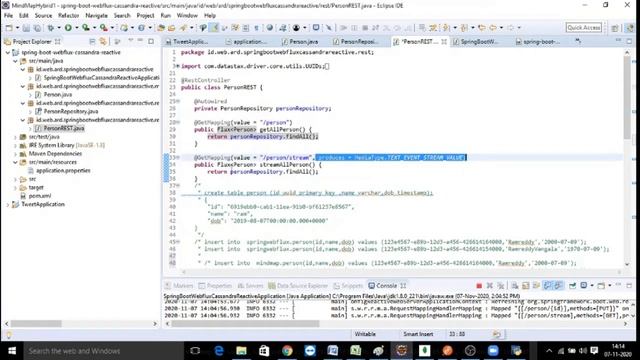The width and height of the screenshot is (640, 360).
Task: Open the Run button dropdown arrow
Action: (x=76, y=28)
